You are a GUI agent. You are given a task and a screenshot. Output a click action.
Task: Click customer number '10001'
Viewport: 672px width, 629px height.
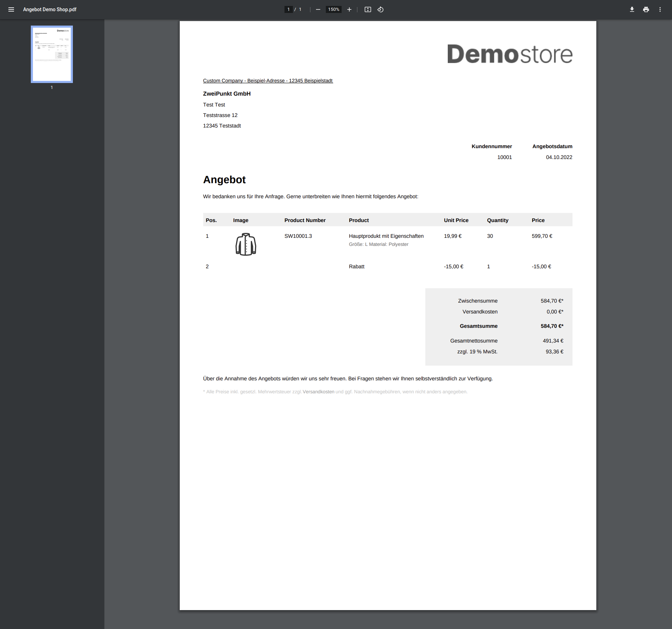point(505,157)
